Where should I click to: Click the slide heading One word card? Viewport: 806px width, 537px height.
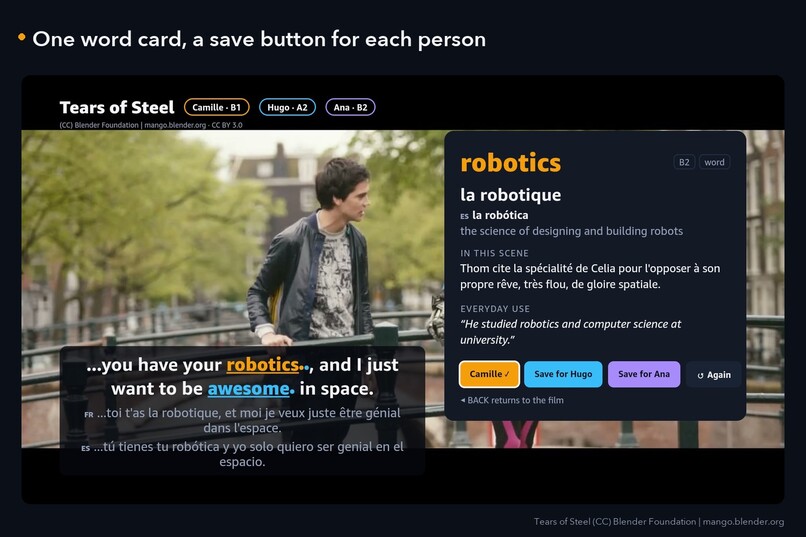click(x=259, y=39)
